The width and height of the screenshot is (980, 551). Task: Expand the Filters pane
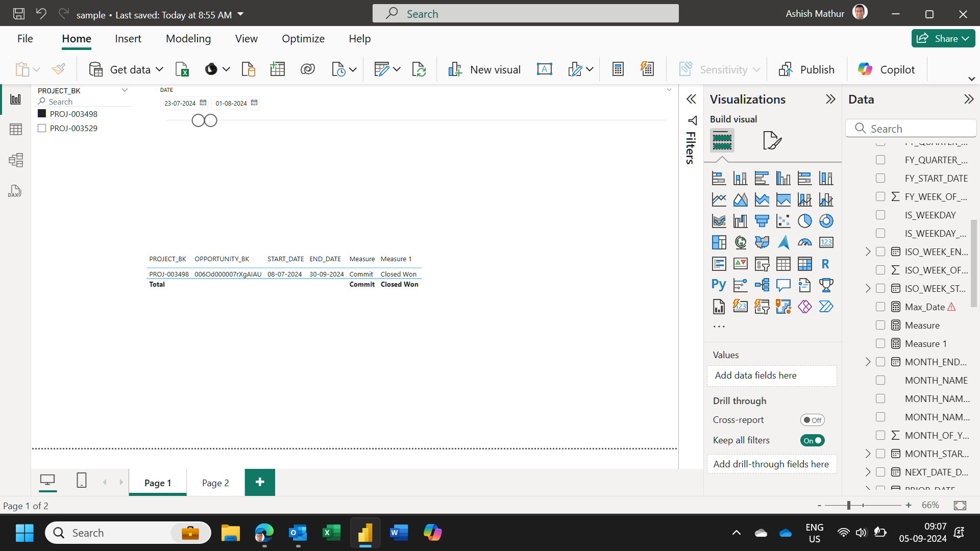[691, 99]
